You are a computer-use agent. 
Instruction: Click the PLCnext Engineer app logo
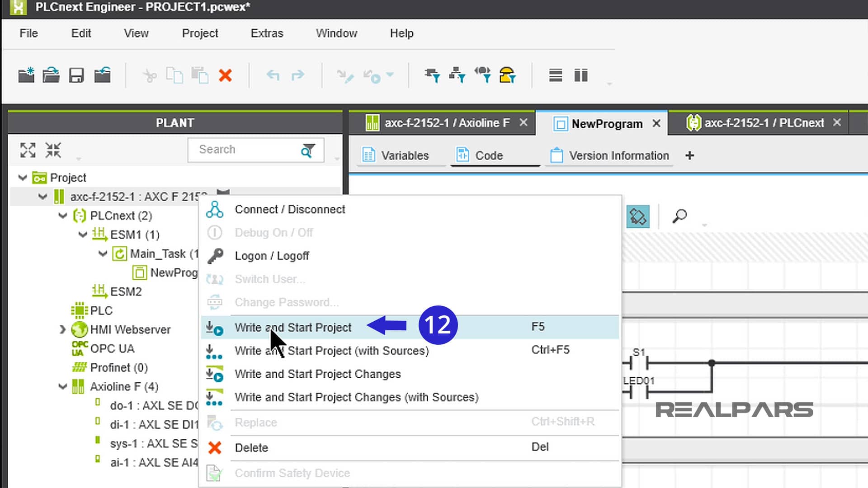[x=18, y=7]
